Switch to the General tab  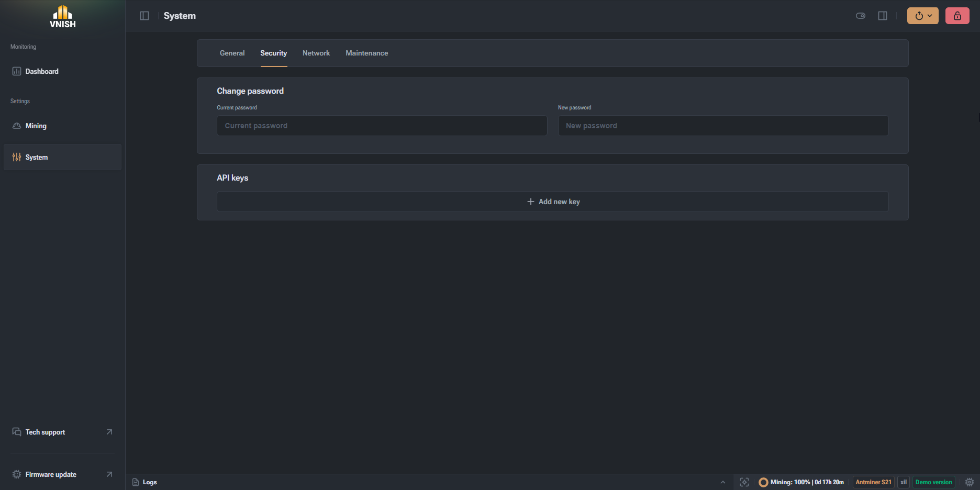232,53
